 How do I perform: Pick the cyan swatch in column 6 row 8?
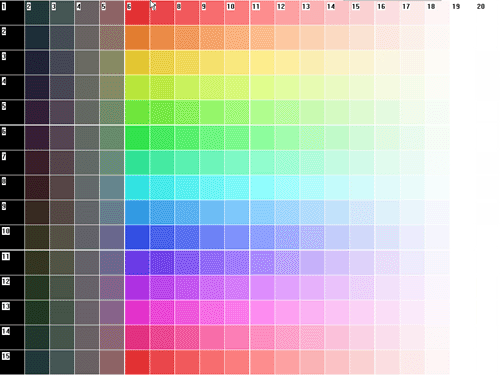pos(137,188)
